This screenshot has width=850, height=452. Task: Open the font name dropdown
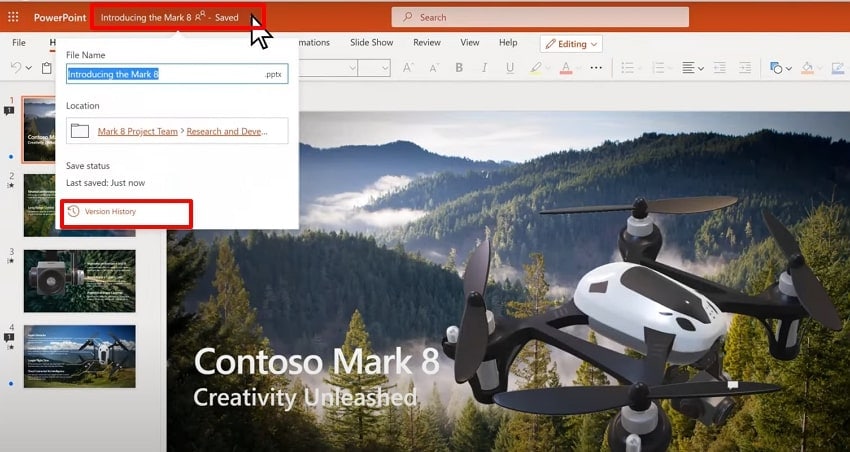tap(352, 68)
